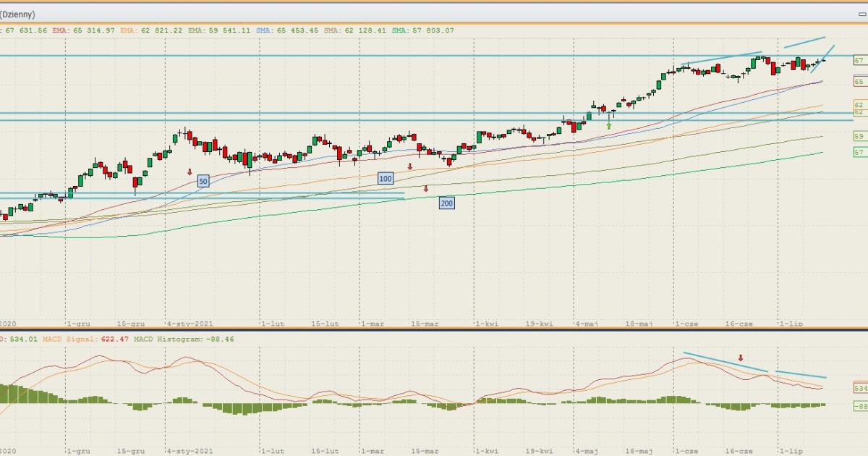Click the red down arrow above the 200 label
The image size is (868, 456).
tap(426, 189)
